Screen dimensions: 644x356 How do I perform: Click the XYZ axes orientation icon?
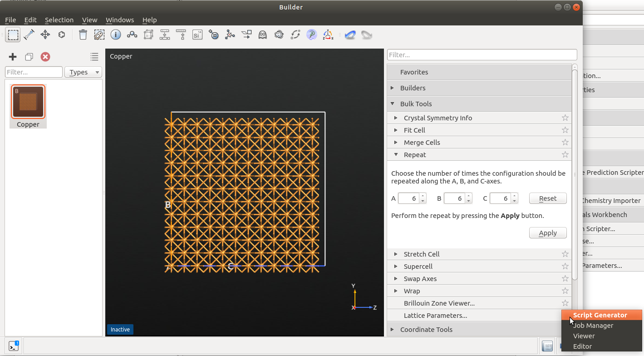click(x=328, y=35)
